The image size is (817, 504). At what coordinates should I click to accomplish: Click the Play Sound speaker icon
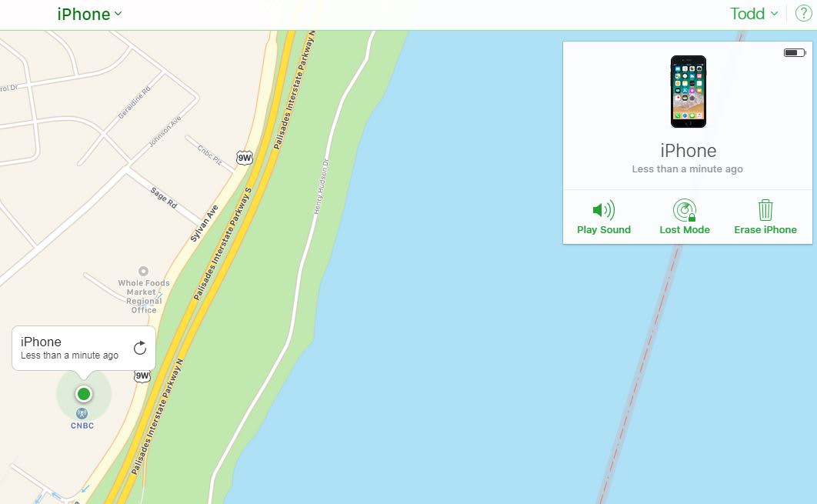point(603,210)
